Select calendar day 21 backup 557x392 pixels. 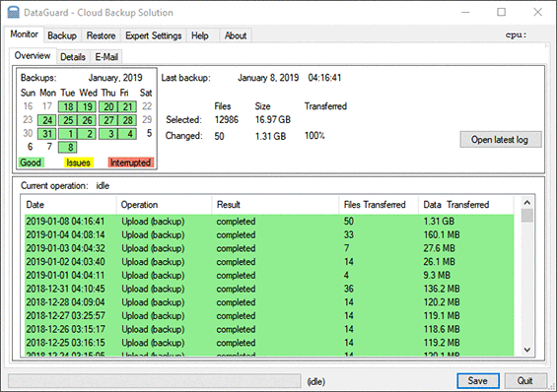tap(127, 106)
